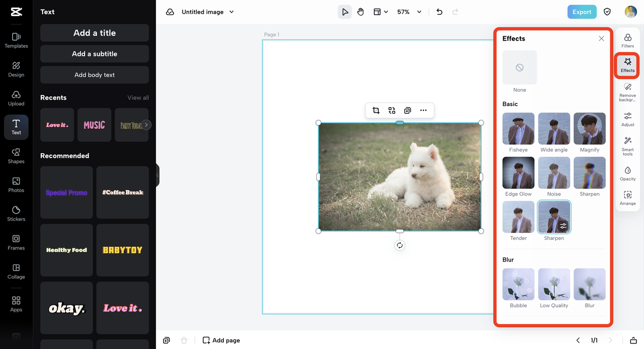
Task: Click the duplicate icon in image toolbar
Action: (x=408, y=111)
